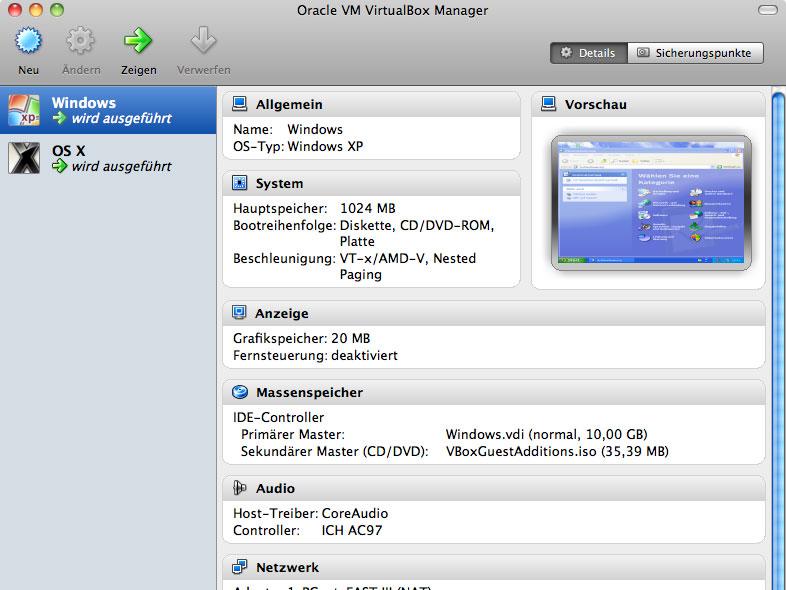Click the Windows VM preview thumbnail
The height and width of the screenshot is (590, 786).
pyautogui.click(x=651, y=203)
